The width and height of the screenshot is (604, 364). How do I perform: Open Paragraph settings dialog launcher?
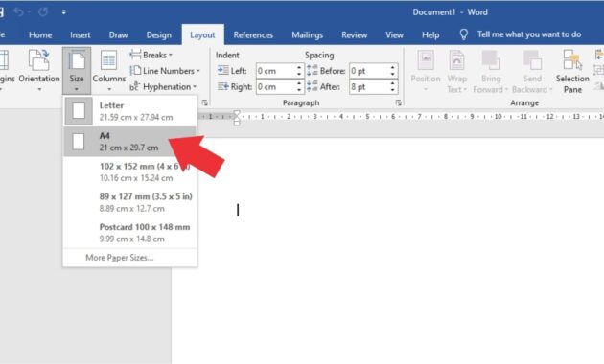coord(398,102)
